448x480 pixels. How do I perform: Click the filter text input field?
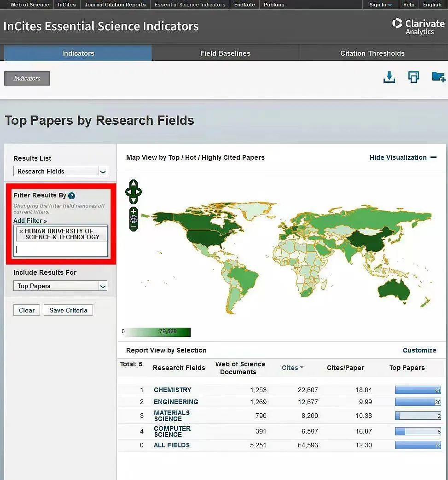61,249
